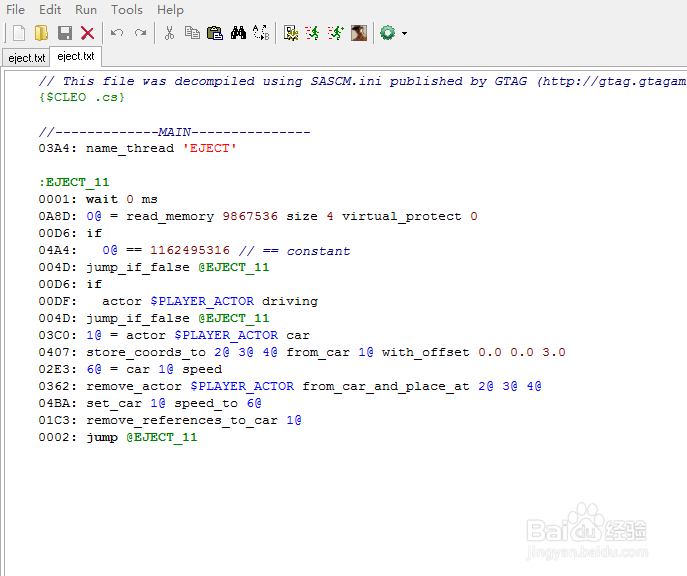Screen dimensions: 687x576
Task: Click the offset value 3.0
Action: [553, 353]
